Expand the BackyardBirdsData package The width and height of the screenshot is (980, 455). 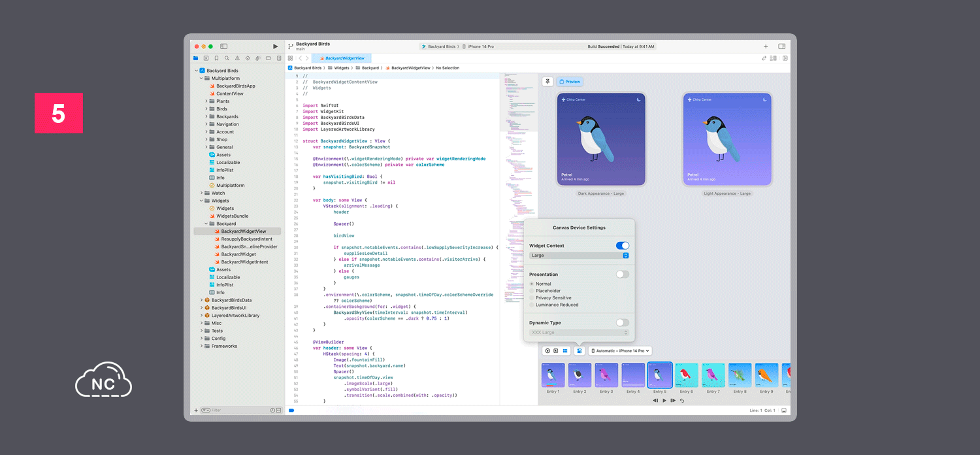click(x=201, y=300)
